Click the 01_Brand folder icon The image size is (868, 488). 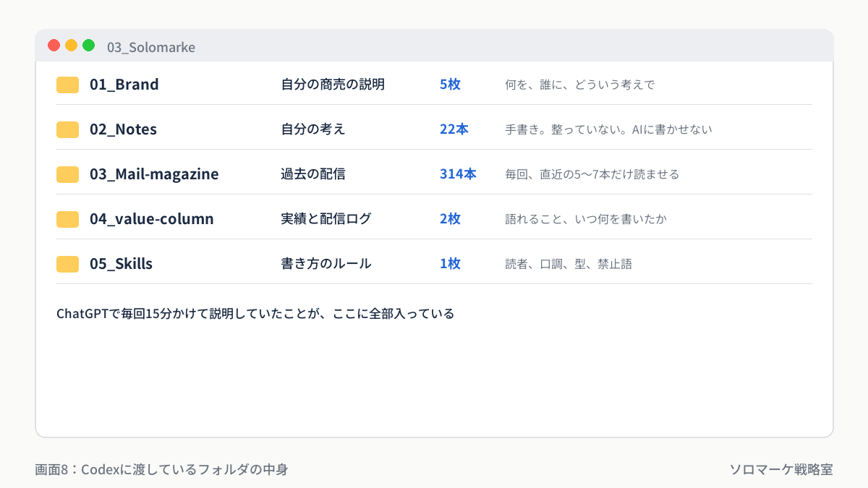click(x=67, y=85)
